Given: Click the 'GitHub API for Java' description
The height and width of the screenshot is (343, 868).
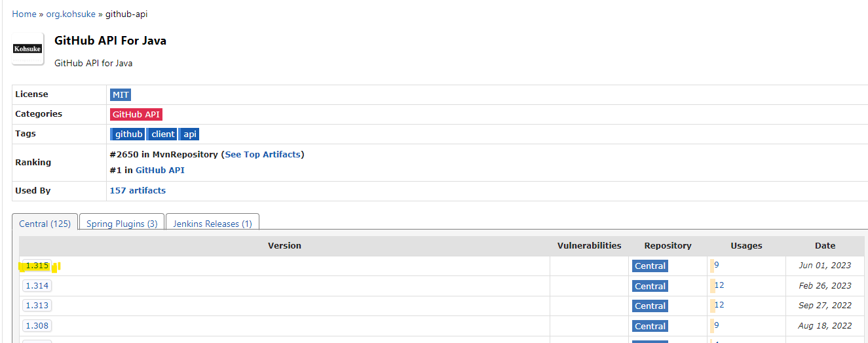Looking at the screenshot, I should [94, 64].
